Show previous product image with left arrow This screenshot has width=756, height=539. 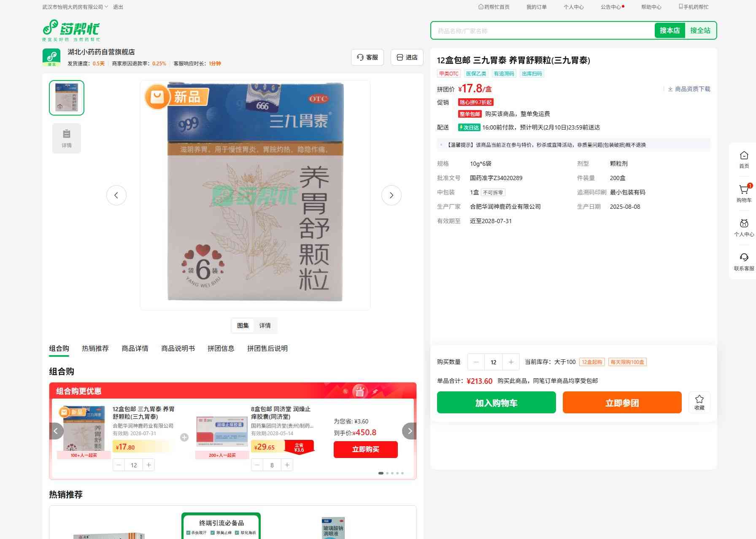(116, 195)
